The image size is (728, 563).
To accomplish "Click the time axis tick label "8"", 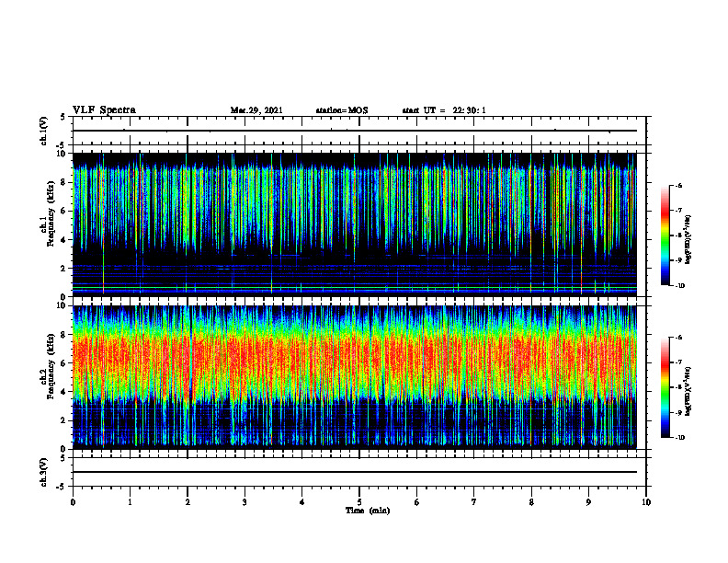I will tap(531, 502).
